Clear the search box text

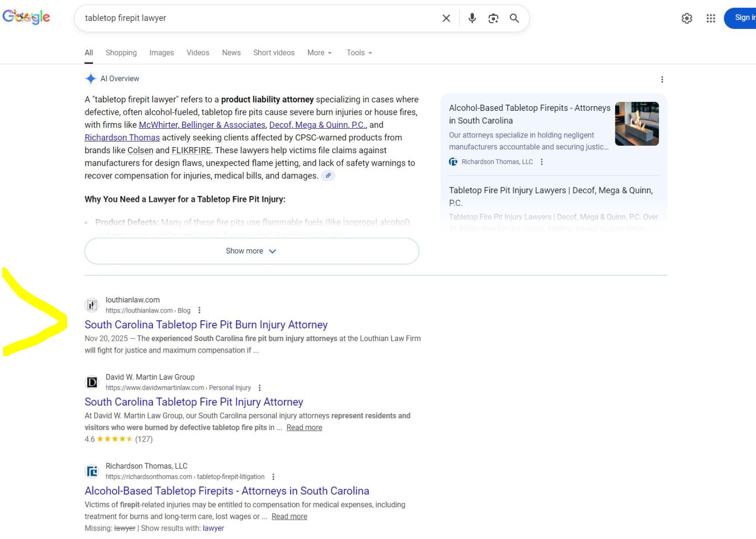446,18
